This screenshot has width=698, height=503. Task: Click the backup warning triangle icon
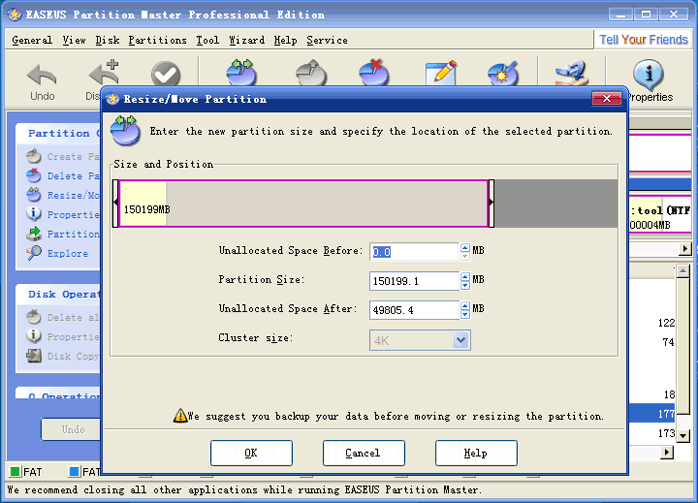coord(180,416)
